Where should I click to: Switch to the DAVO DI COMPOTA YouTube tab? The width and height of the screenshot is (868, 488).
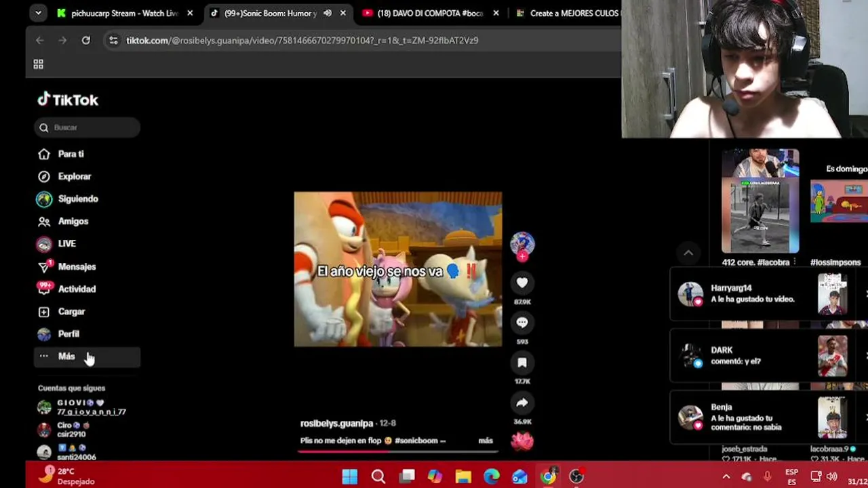[x=430, y=13]
